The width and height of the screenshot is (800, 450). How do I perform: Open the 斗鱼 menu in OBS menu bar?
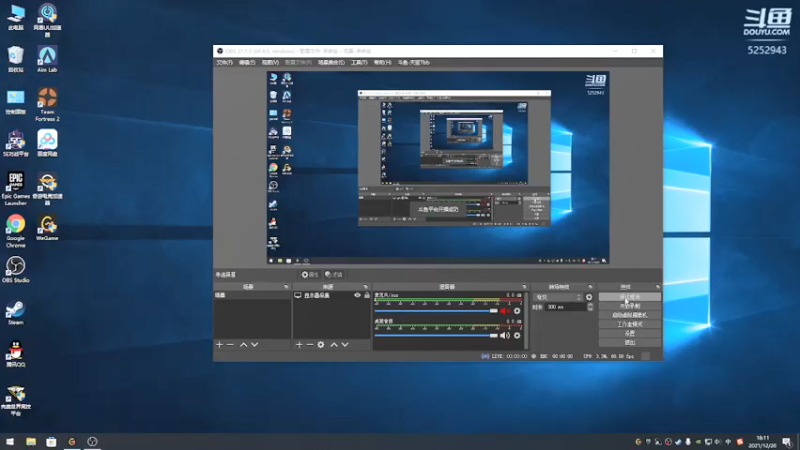[x=414, y=63]
